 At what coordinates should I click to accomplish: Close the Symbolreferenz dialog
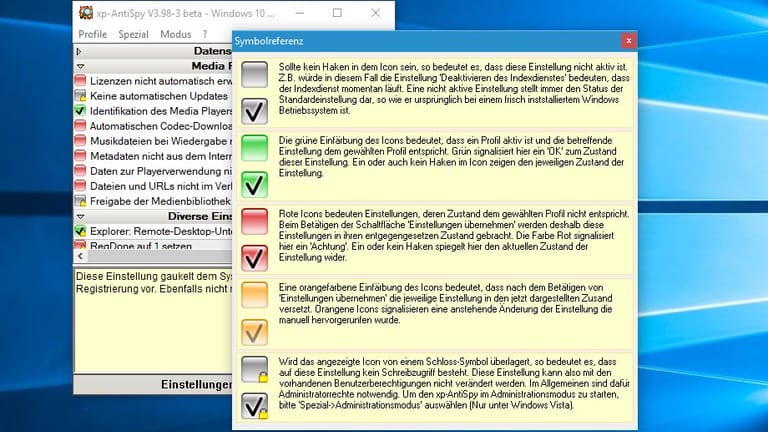tap(629, 41)
